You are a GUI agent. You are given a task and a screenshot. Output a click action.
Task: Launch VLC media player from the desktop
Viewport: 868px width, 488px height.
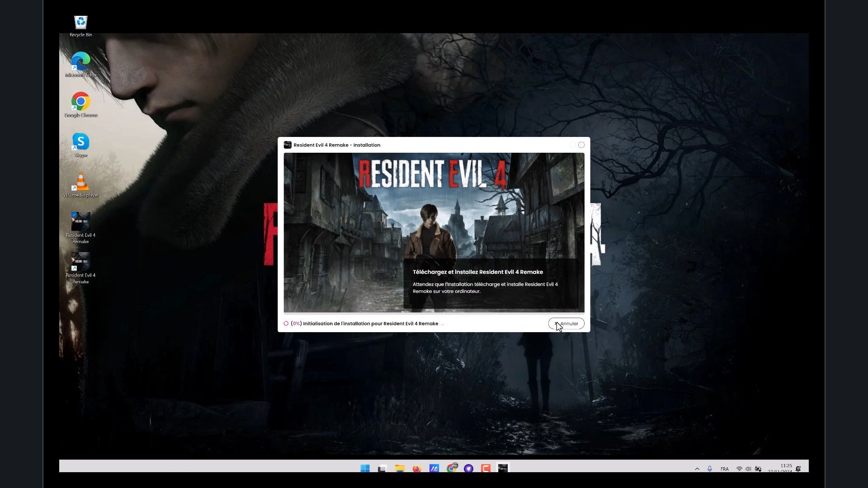[80, 185]
